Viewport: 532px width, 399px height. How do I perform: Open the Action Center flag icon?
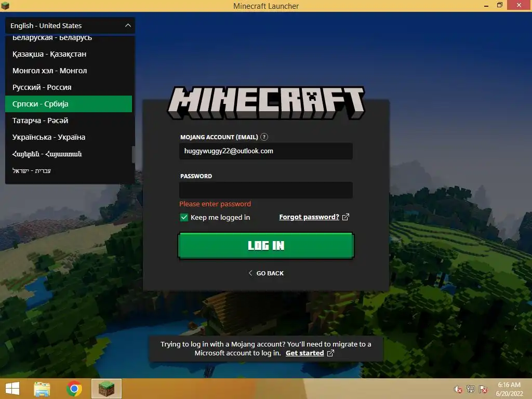[x=483, y=389]
